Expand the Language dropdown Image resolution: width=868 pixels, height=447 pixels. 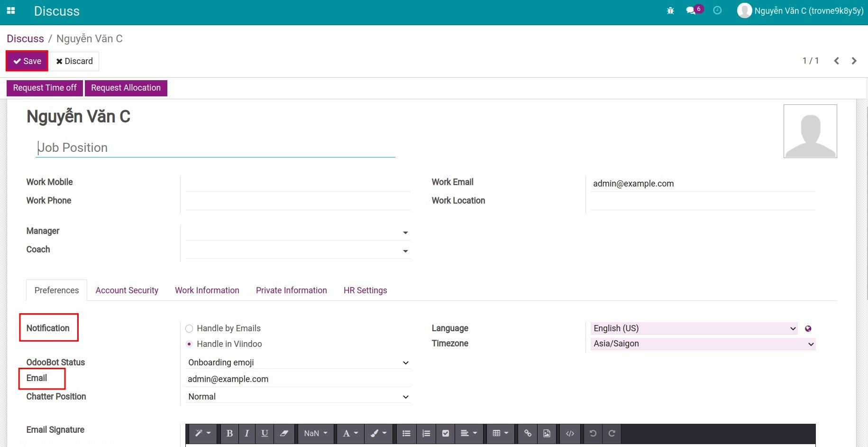[x=694, y=328]
